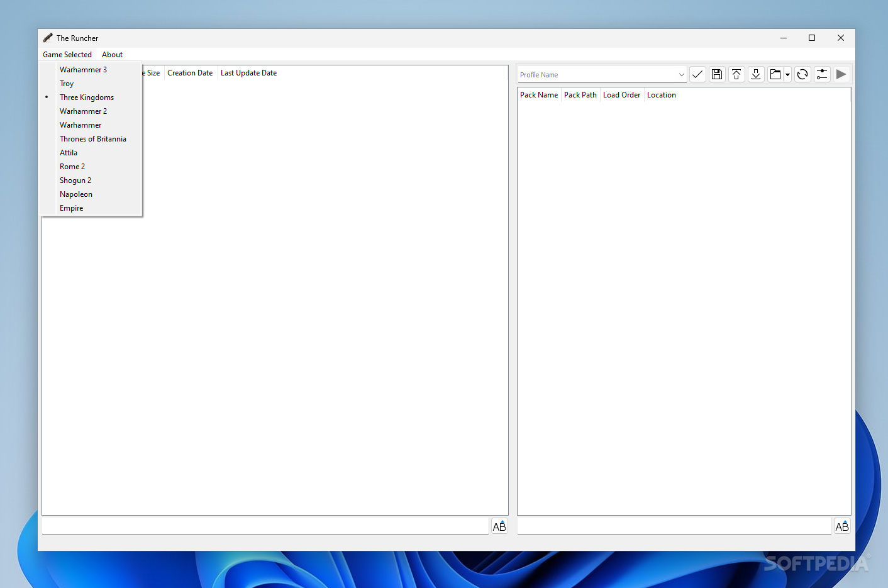The width and height of the screenshot is (888, 588).
Task: Sort by Load Order column header
Action: coord(621,95)
